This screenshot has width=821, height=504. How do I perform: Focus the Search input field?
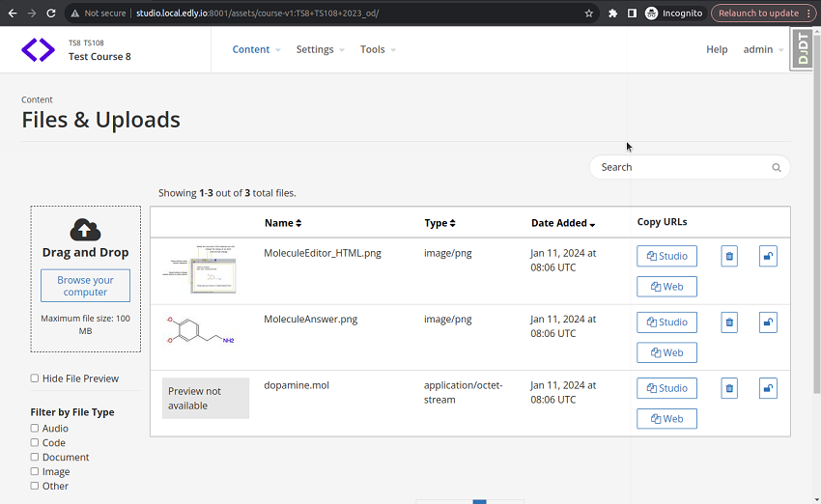tap(689, 167)
